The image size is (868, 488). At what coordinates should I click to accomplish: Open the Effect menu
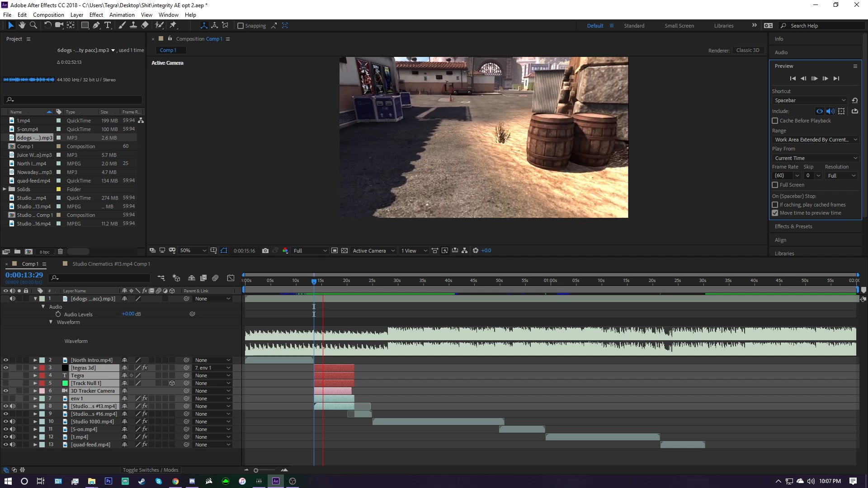click(x=96, y=15)
